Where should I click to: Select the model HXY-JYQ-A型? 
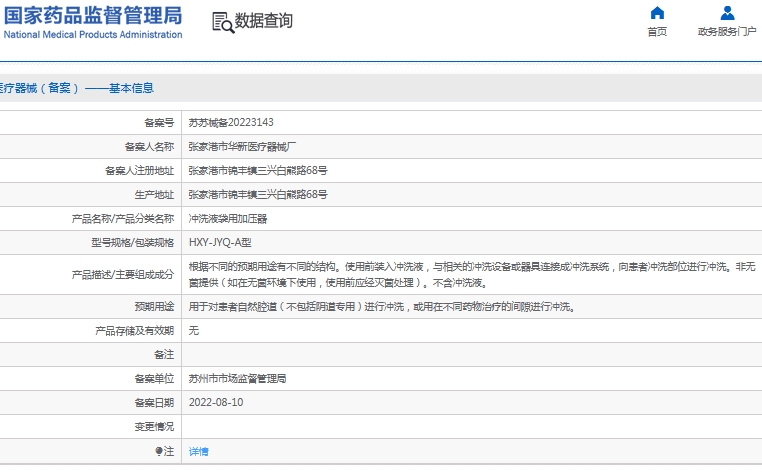[x=220, y=243]
